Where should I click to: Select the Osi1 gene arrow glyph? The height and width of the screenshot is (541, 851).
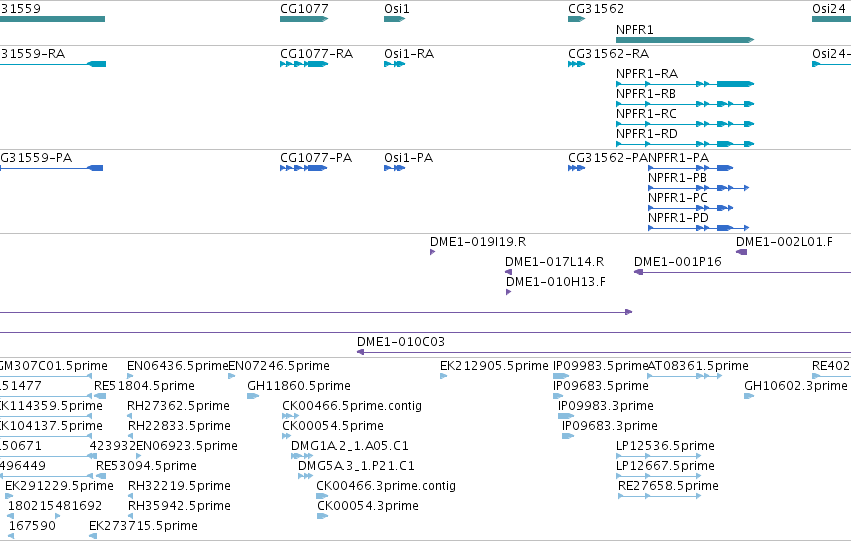[x=395, y=19]
